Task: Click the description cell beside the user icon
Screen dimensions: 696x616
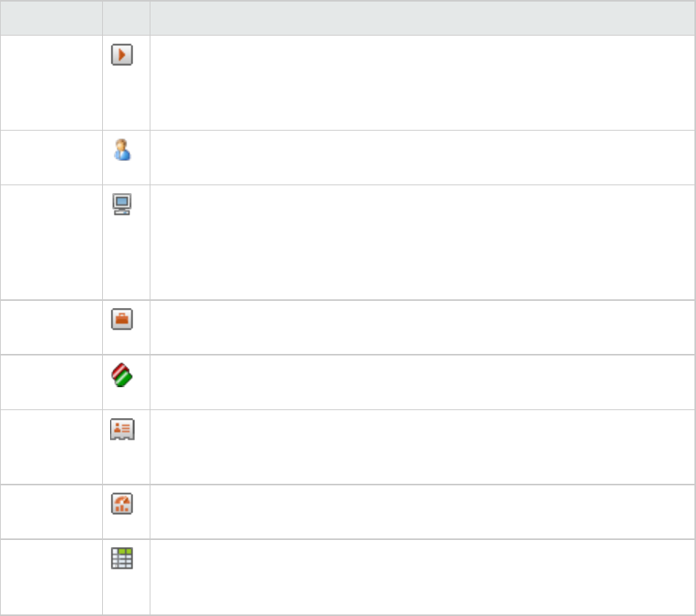Action: (x=422, y=158)
